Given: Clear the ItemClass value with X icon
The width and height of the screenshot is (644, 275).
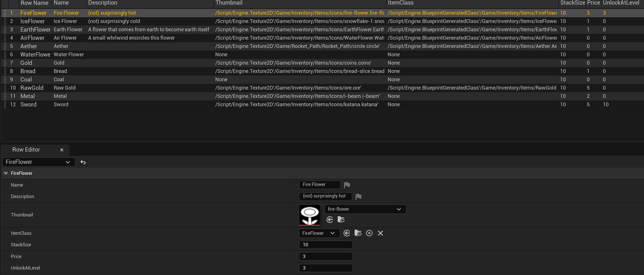Looking at the screenshot, I should [380, 233].
